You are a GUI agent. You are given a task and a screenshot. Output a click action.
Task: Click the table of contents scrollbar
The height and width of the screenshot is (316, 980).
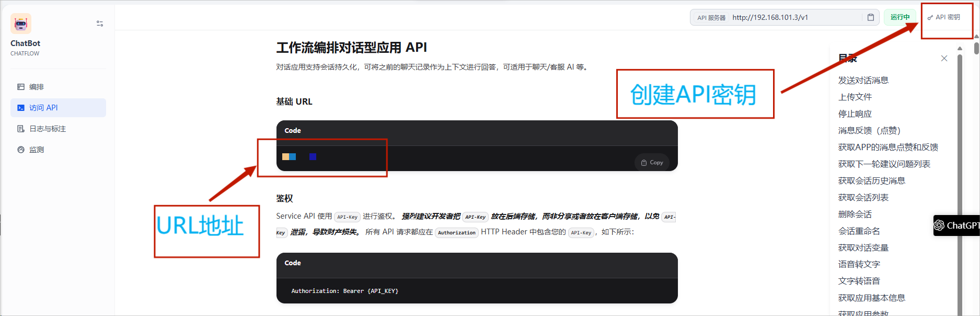click(960, 157)
